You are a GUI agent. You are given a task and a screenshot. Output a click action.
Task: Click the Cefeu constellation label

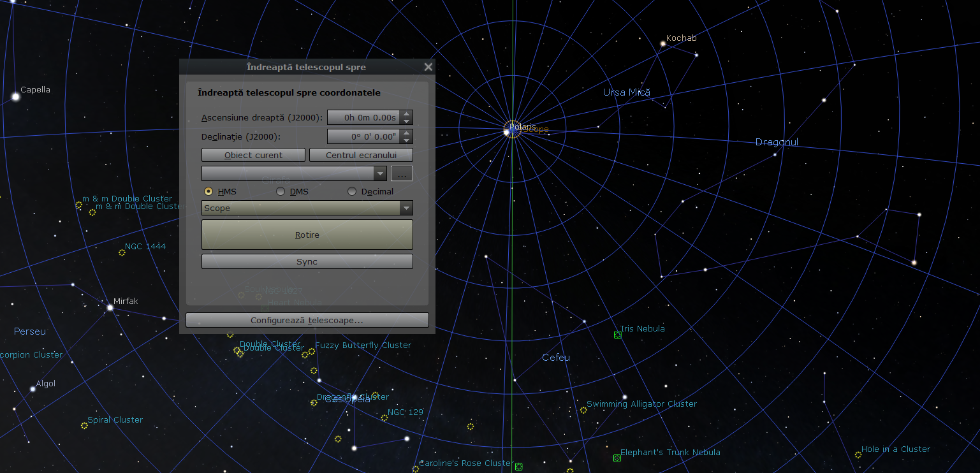tap(556, 357)
